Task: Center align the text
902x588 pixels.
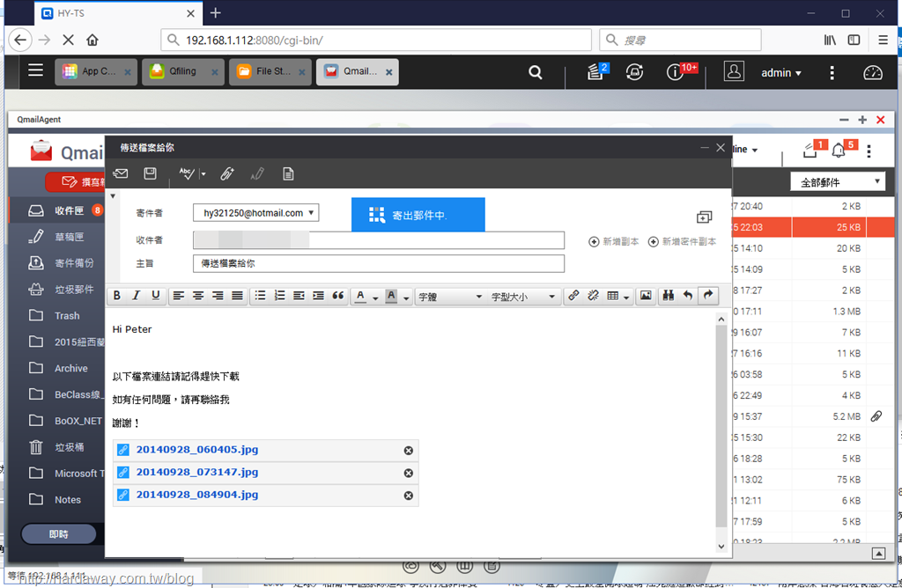Action: coord(198,296)
